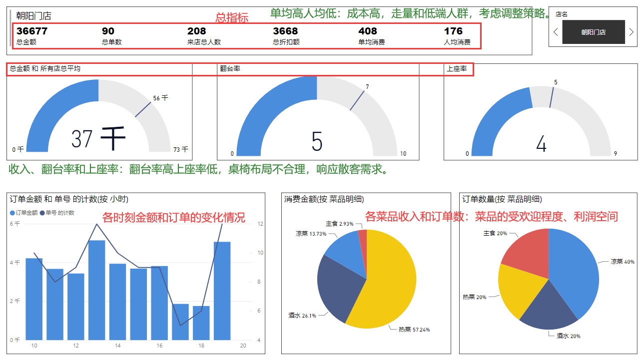The image size is (644, 360).
Task: Click the 总金额 value 36677
Action: 32,31
